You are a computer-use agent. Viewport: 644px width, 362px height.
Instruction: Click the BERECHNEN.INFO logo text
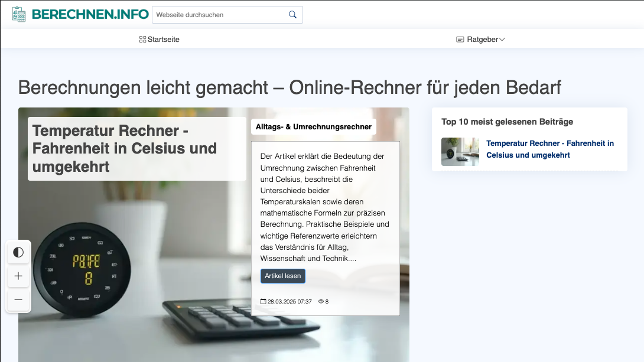90,15
